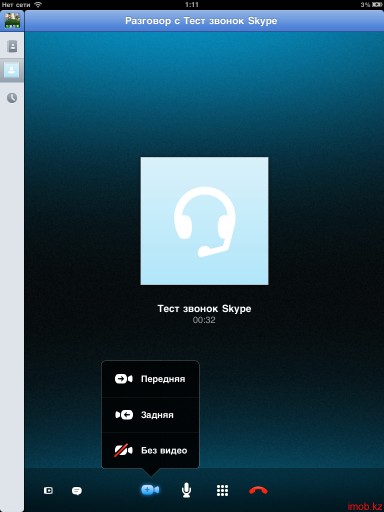Click the Тест звонок Skype contact name
The image size is (384, 512).
[204, 309]
